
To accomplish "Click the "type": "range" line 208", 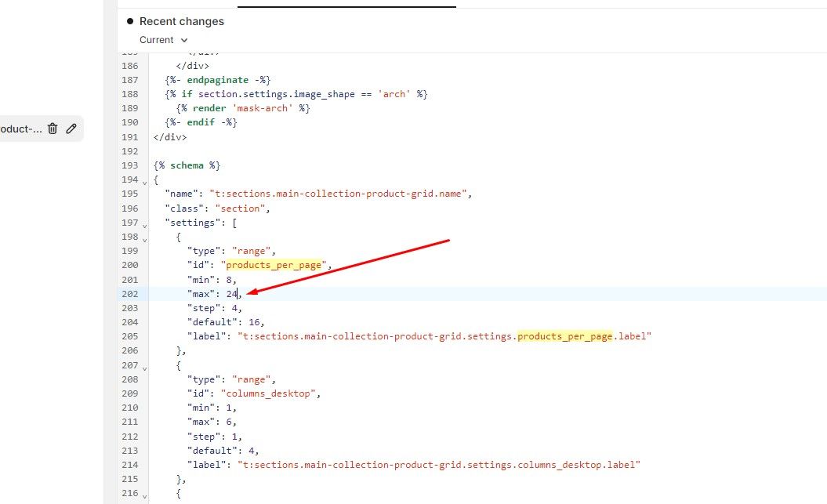I will click(x=231, y=379).
